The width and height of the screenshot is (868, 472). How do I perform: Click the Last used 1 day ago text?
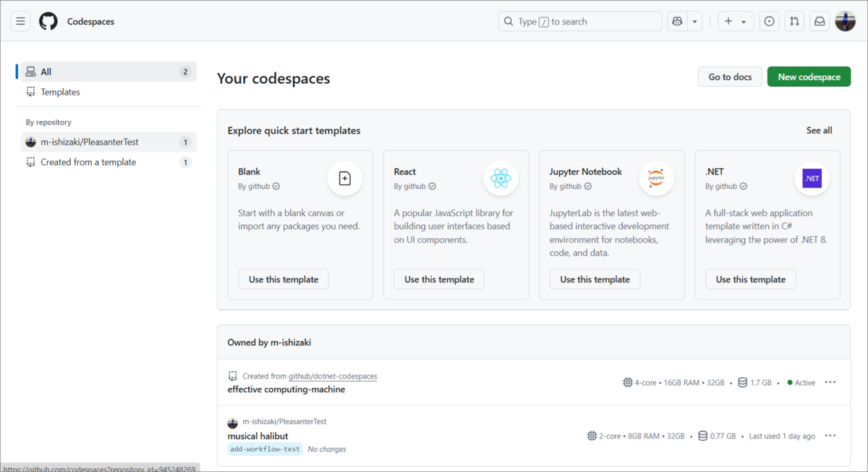coord(782,436)
